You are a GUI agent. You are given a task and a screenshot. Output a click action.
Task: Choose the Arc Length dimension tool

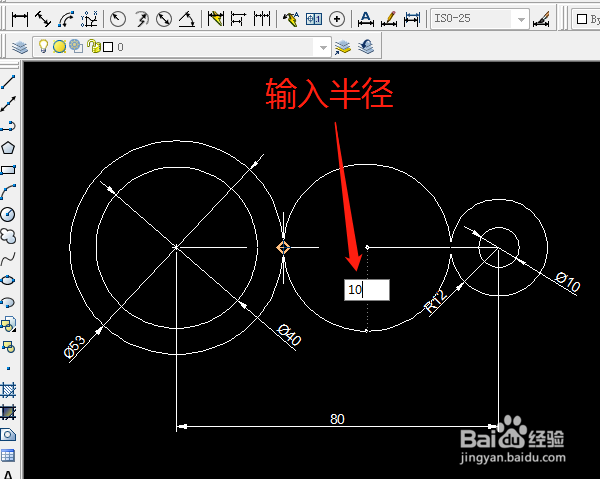pos(66,19)
